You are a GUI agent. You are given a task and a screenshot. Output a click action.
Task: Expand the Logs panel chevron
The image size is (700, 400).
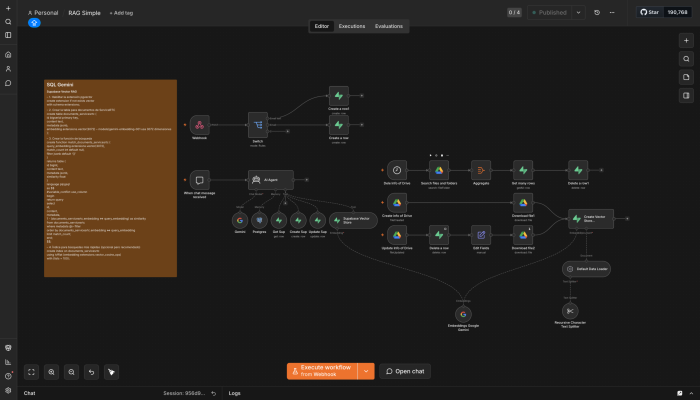click(691, 393)
